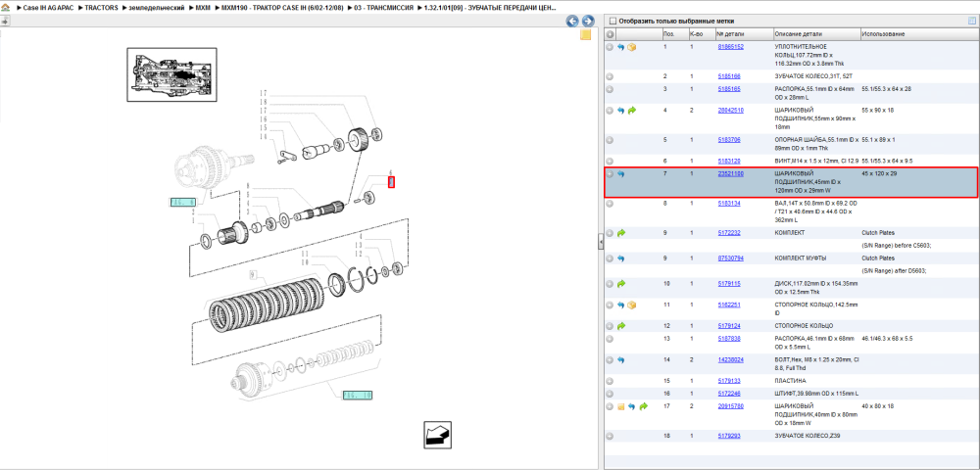Click the FIG. 6 label in diagram
Image resolution: width=980 pixels, height=470 pixels.
pyautogui.click(x=183, y=202)
